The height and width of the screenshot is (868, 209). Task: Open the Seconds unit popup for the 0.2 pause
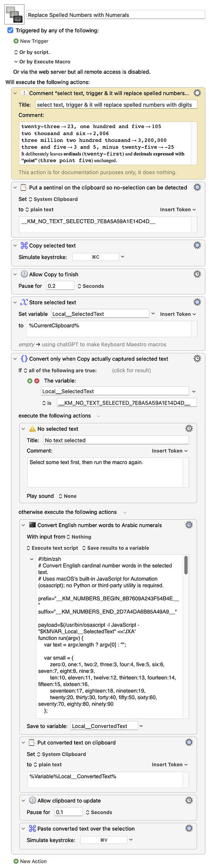(91, 286)
